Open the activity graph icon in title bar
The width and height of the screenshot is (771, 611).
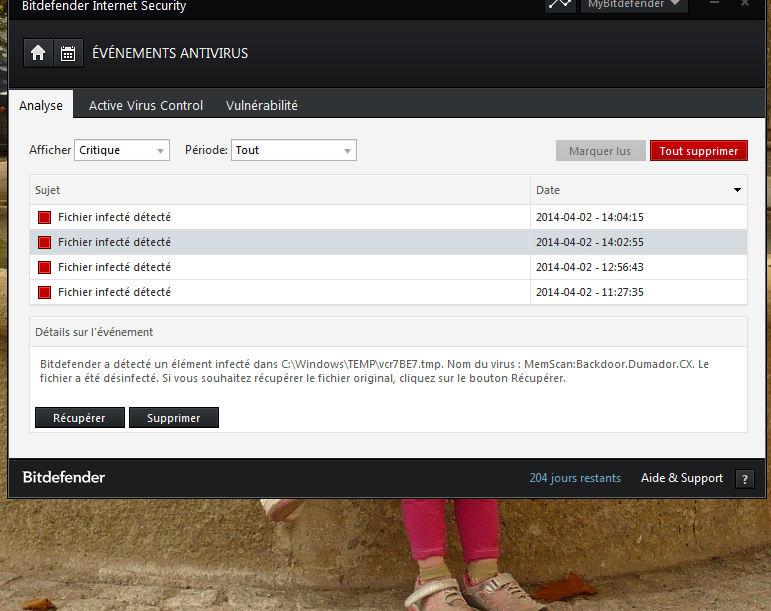tap(560, 4)
